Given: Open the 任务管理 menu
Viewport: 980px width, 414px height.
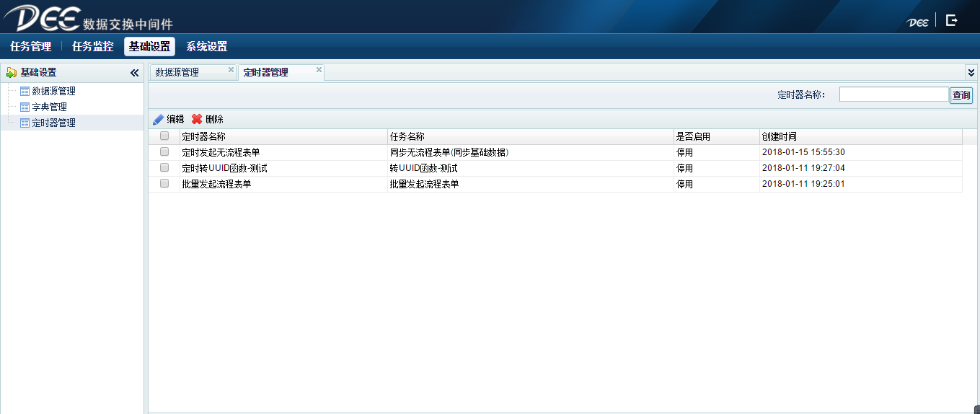Looking at the screenshot, I should tap(30, 47).
